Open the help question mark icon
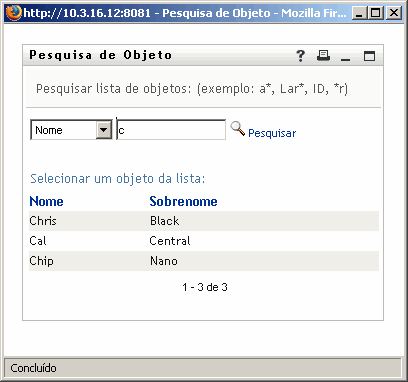 tap(301, 56)
